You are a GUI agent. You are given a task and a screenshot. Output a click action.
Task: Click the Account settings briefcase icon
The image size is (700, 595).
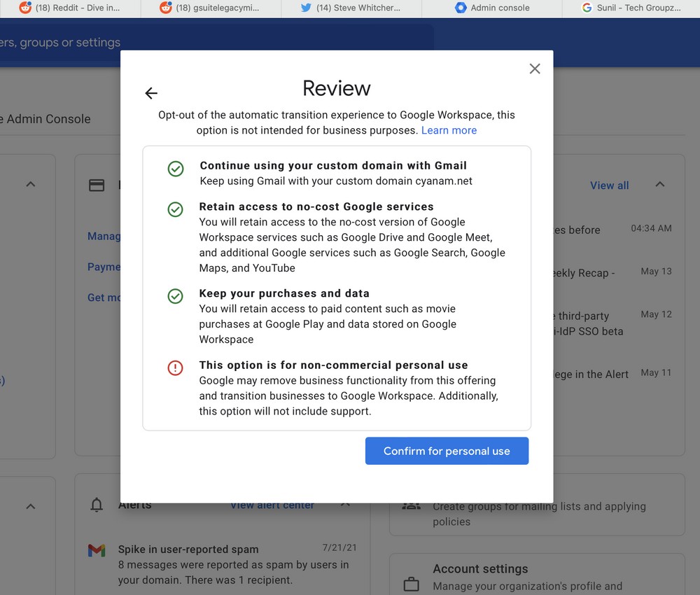coord(411,584)
